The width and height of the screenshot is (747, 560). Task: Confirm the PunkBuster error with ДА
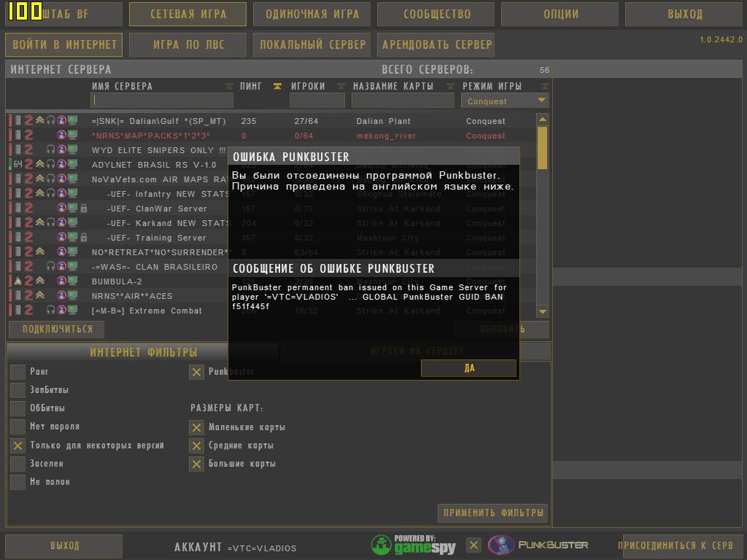469,368
